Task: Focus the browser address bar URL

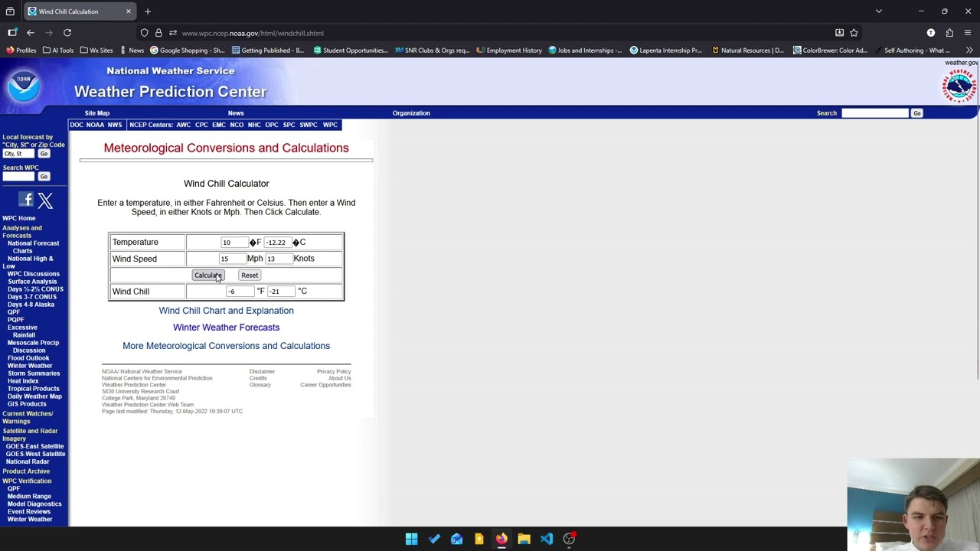Action: [x=253, y=33]
